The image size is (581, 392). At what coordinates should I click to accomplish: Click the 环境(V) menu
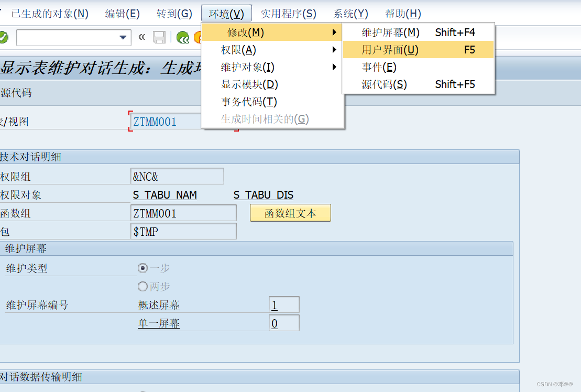226,14
